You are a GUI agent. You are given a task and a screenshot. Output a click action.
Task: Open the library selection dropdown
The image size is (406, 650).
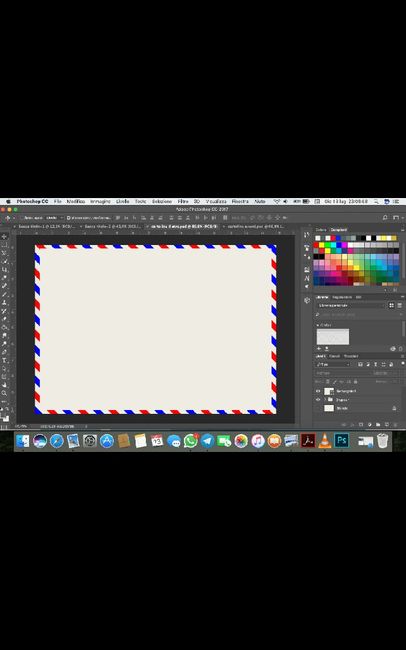click(352, 306)
